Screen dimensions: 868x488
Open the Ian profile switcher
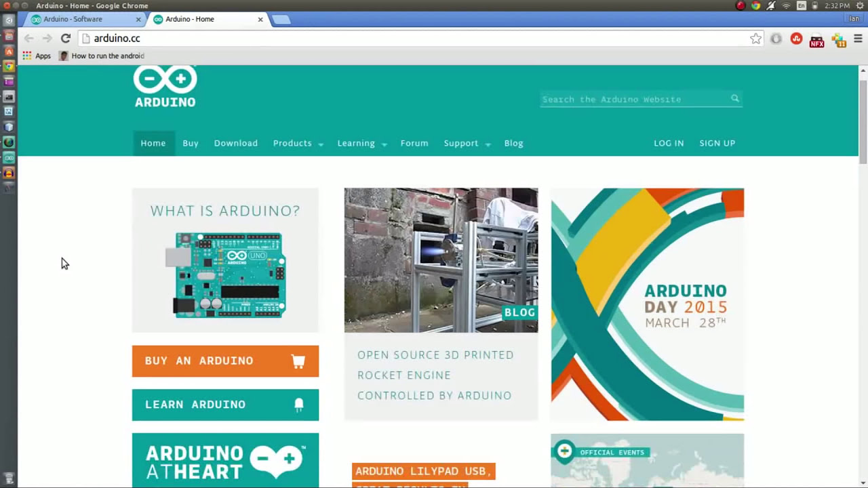coord(854,19)
